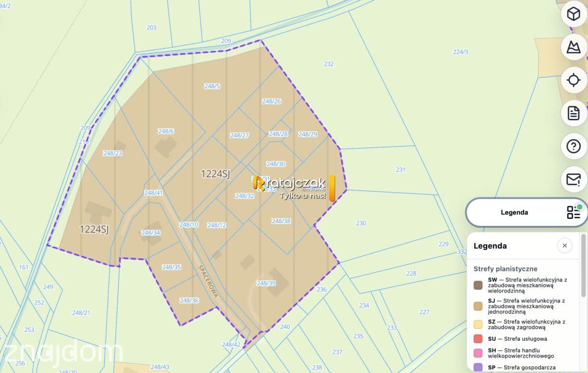Select parcel label 248/26

pos(271,101)
